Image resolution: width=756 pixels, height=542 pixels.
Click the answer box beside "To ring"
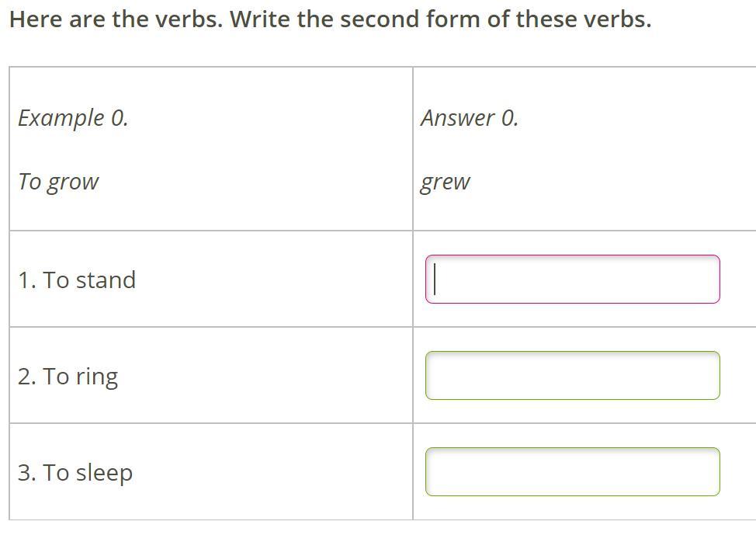point(572,376)
